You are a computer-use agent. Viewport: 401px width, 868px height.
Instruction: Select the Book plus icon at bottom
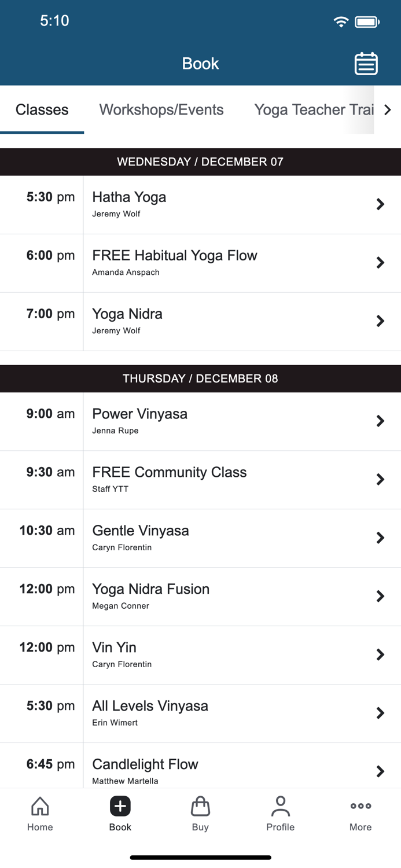[120, 806]
